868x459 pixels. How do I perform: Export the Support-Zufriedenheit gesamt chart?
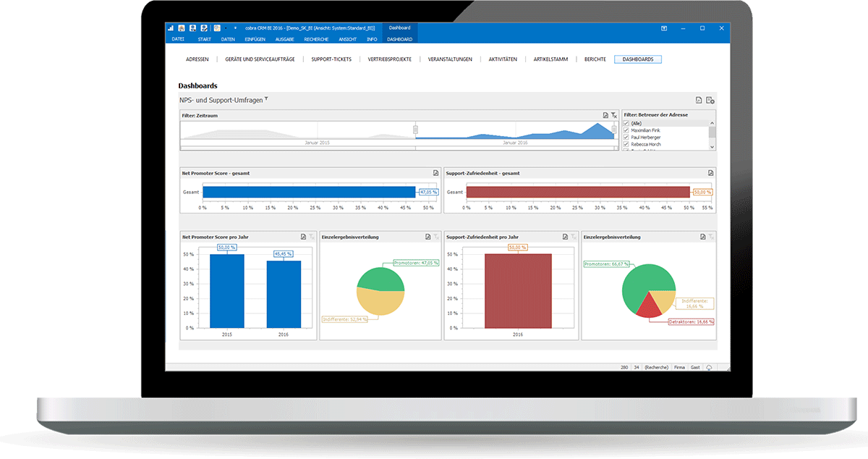click(x=711, y=173)
